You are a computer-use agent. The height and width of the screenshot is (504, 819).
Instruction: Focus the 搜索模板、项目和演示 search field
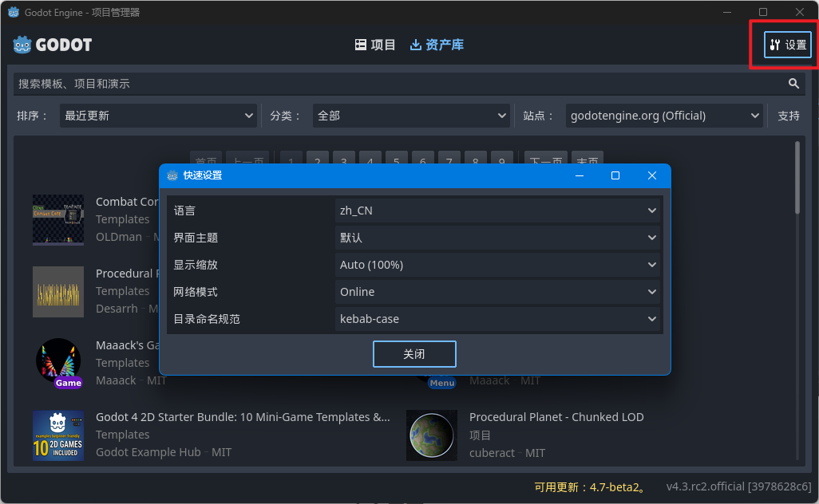click(409, 84)
